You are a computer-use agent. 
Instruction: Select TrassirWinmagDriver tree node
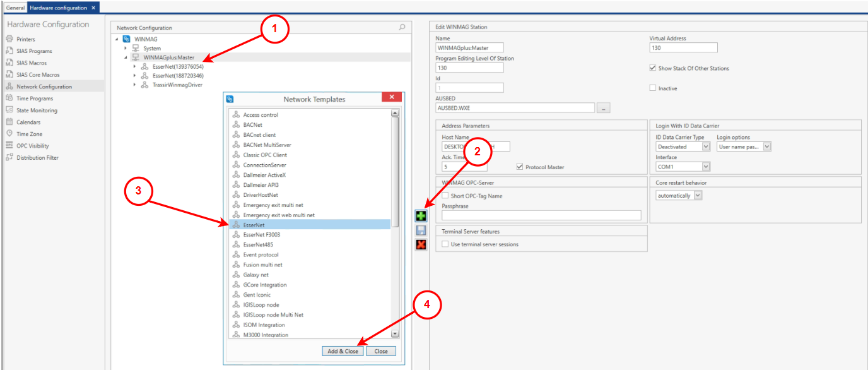[x=177, y=85]
